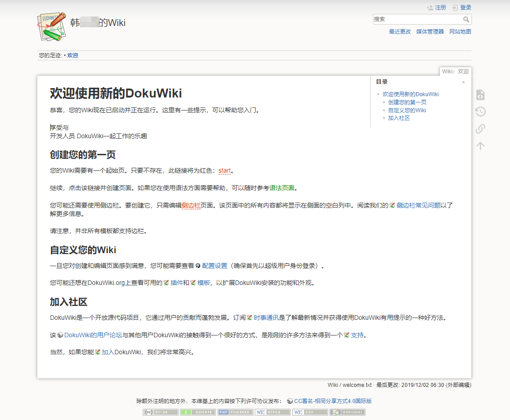This screenshot has width=510, height=420.
Task: Click the search magnifier button
Action: pos(466,20)
